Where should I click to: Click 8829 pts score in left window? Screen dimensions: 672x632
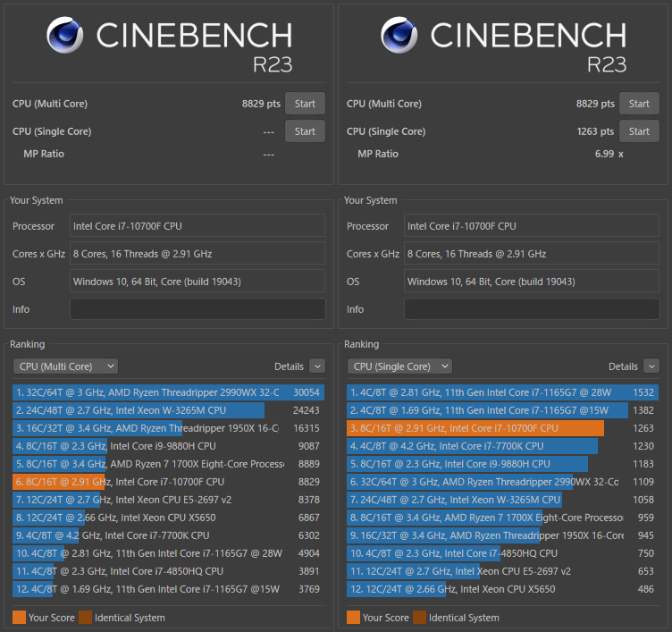click(x=261, y=104)
